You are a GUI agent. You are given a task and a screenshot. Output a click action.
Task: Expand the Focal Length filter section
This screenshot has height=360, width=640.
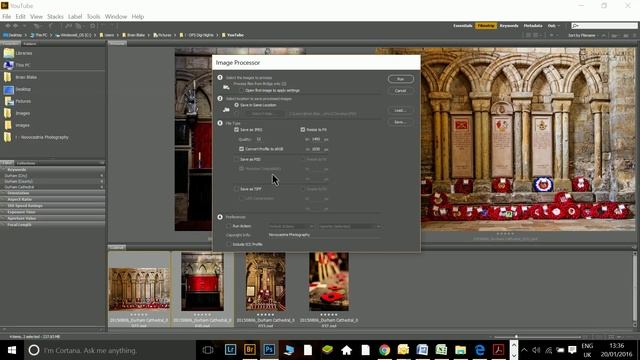tap(53, 224)
